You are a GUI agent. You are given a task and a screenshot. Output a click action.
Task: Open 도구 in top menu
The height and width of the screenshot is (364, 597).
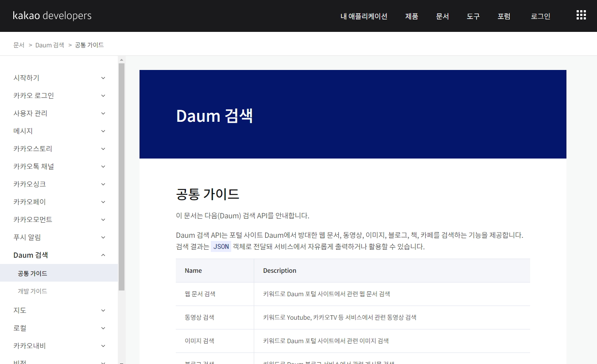[473, 16]
